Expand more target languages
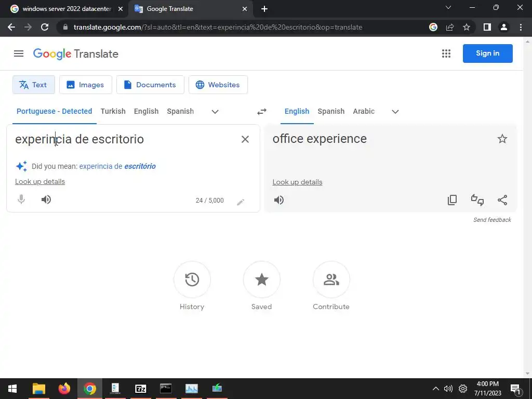The image size is (532, 399). pyautogui.click(x=395, y=112)
